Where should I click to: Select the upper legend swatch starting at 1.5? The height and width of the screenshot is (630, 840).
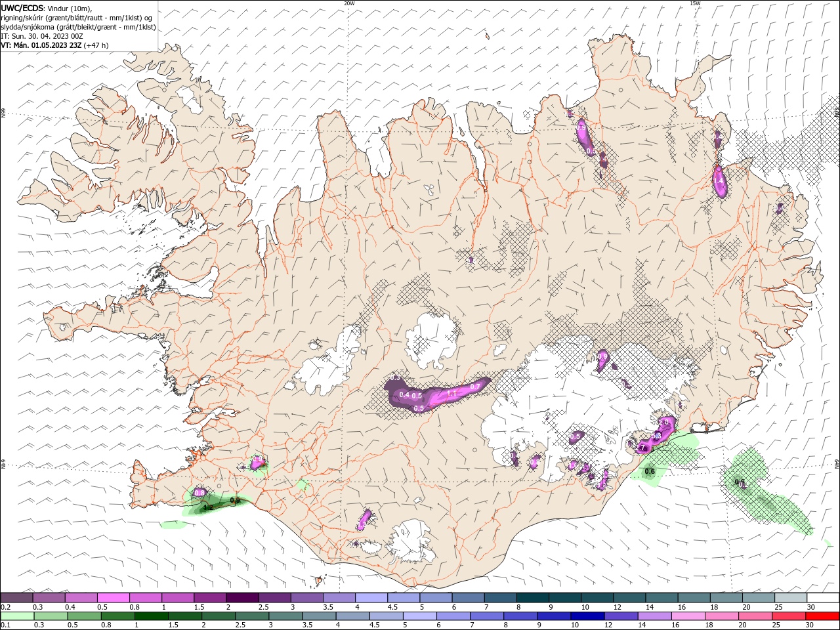(x=210, y=598)
